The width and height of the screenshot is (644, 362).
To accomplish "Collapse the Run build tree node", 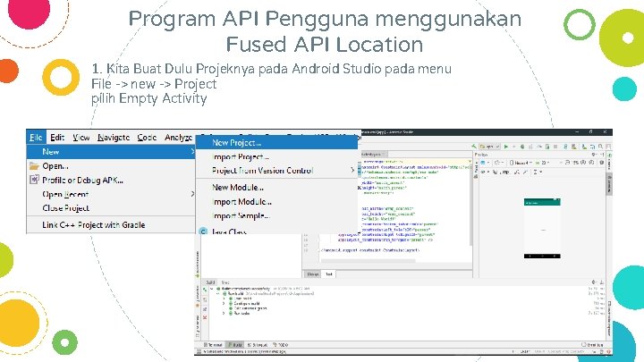I will point(218,294).
